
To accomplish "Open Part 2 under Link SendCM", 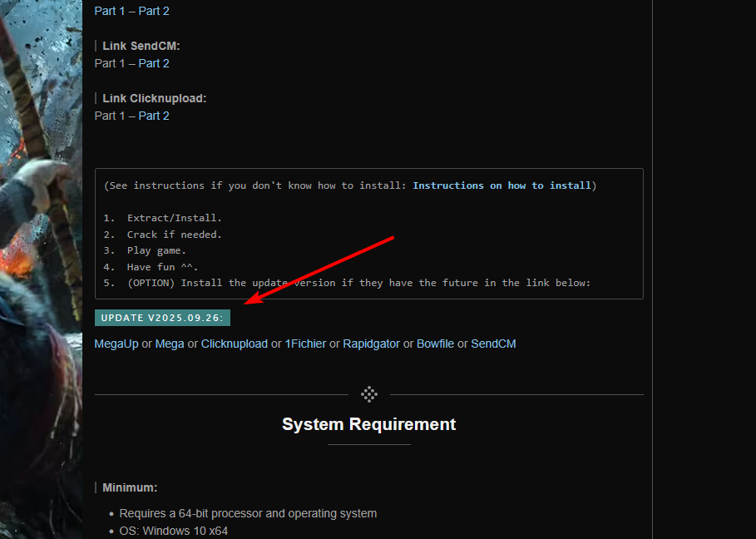I will [154, 63].
